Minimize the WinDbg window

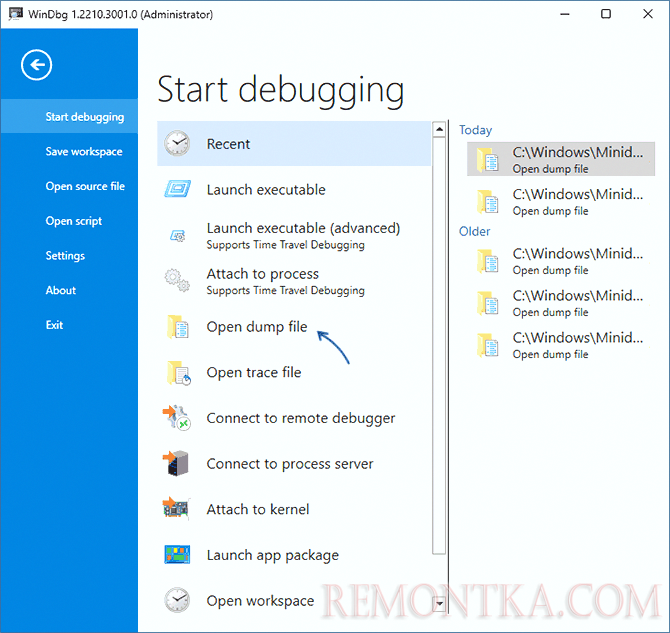coord(564,14)
